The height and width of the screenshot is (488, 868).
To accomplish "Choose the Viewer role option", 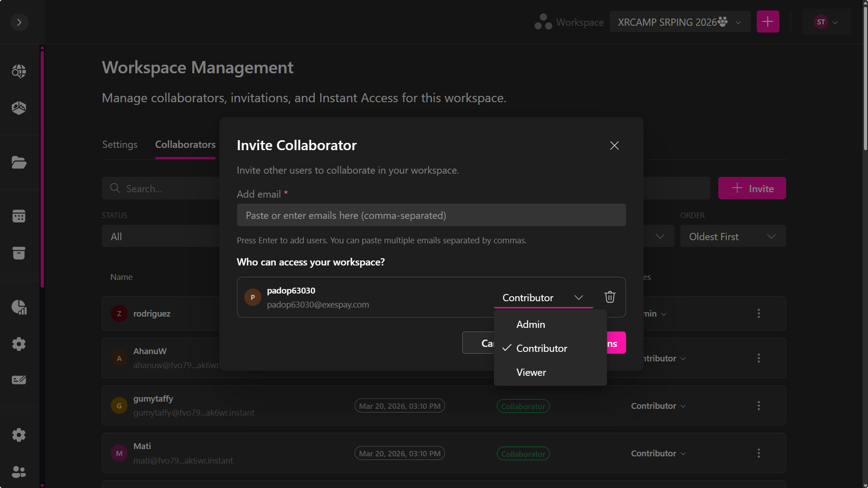I will click(x=531, y=372).
